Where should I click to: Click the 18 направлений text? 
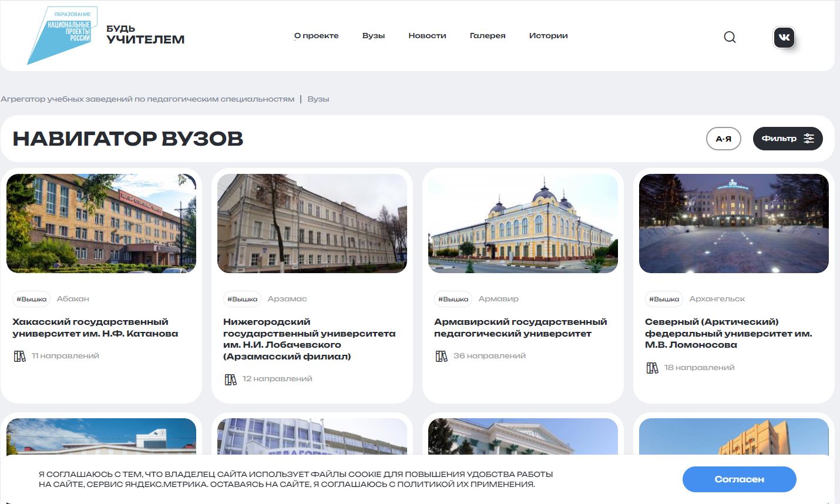click(699, 368)
